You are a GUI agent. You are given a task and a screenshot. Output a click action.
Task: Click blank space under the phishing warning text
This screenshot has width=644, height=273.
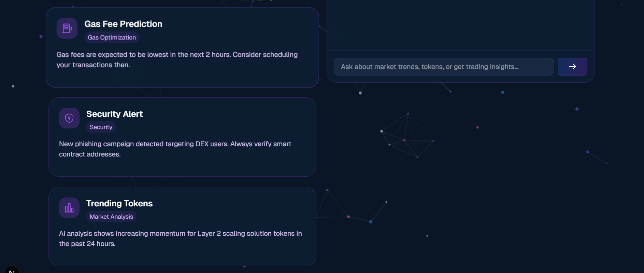(182, 167)
